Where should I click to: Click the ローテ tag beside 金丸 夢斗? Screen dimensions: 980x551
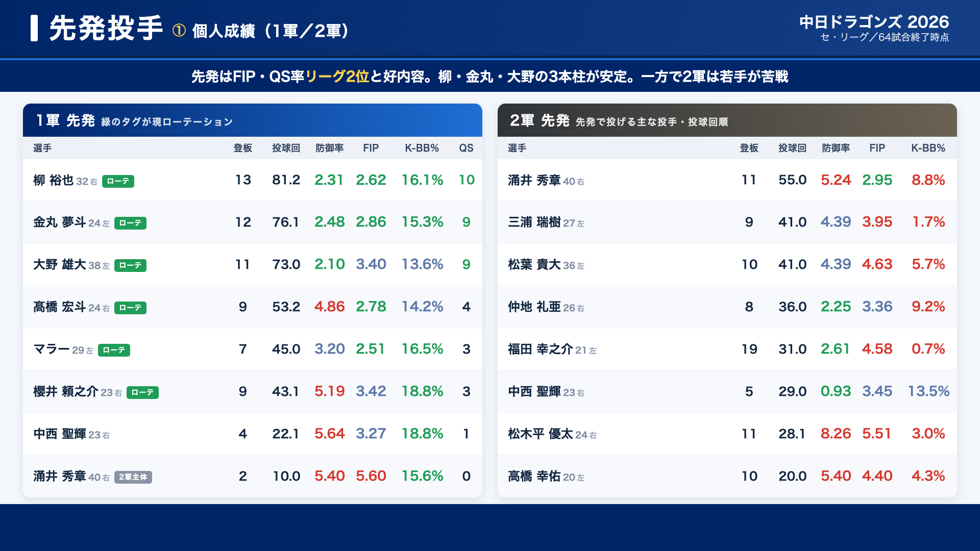(x=130, y=223)
